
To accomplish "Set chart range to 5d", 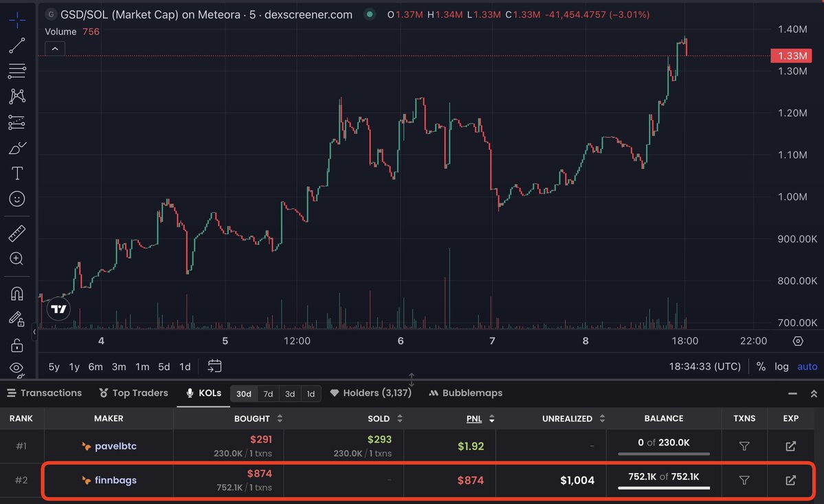I will click(x=164, y=367).
